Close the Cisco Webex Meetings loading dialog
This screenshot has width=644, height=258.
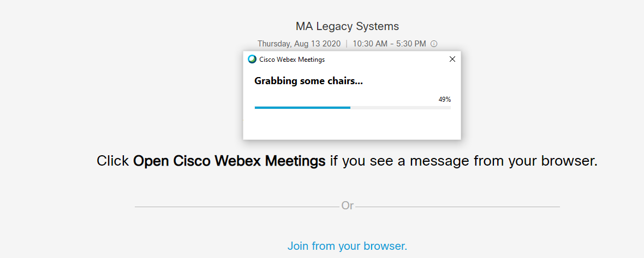tap(452, 59)
